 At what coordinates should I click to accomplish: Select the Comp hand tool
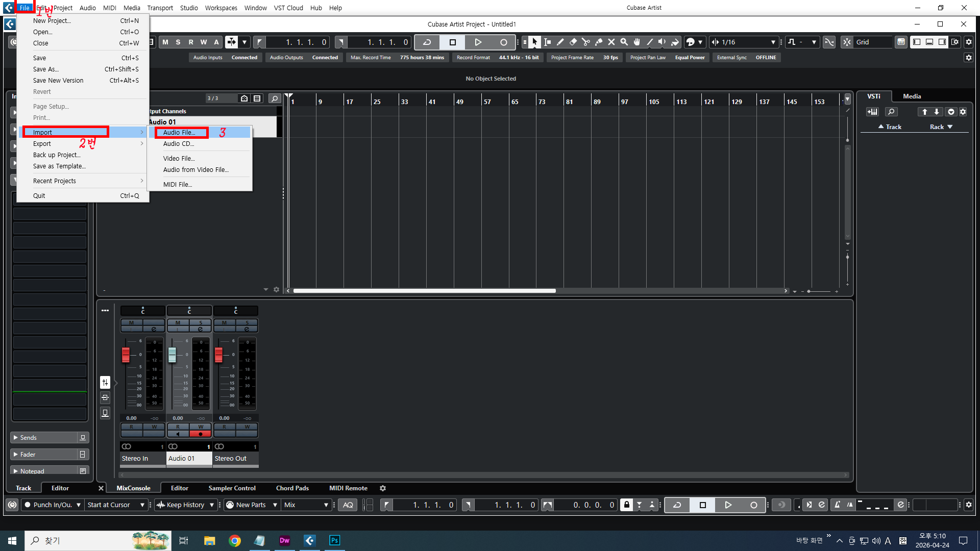(x=636, y=42)
